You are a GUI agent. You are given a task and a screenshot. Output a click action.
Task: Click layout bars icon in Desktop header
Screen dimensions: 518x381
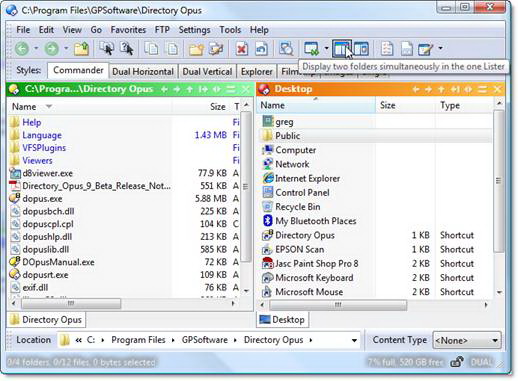482,89
